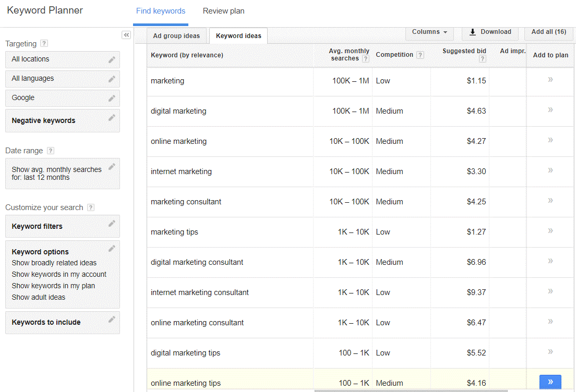This screenshot has width=576, height=392.
Task: Edit All locations with pencil icon
Action: pyautogui.click(x=112, y=59)
